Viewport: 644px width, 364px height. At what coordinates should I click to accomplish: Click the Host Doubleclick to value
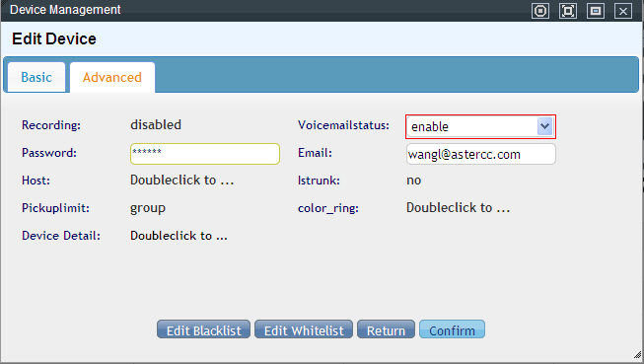(x=181, y=180)
